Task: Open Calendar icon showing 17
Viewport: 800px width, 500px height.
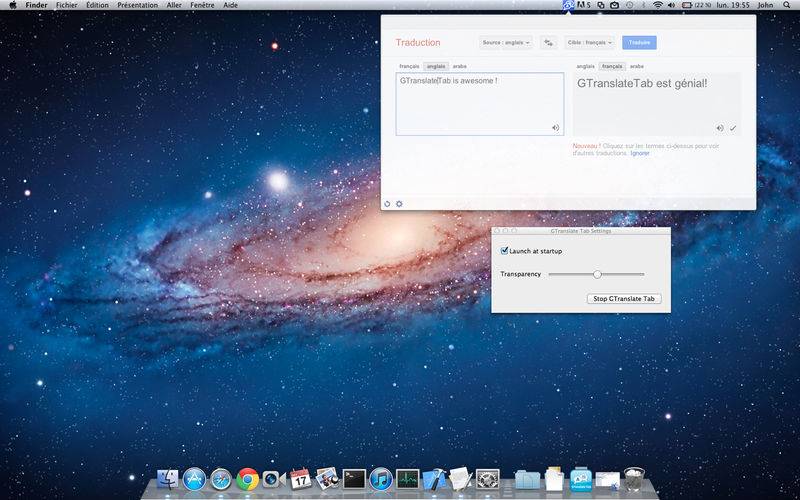Action: click(x=301, y=479)
